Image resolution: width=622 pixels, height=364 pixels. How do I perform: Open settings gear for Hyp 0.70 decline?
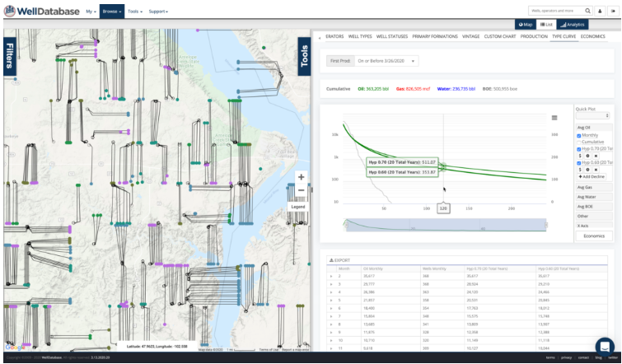(x=588, y=156)
